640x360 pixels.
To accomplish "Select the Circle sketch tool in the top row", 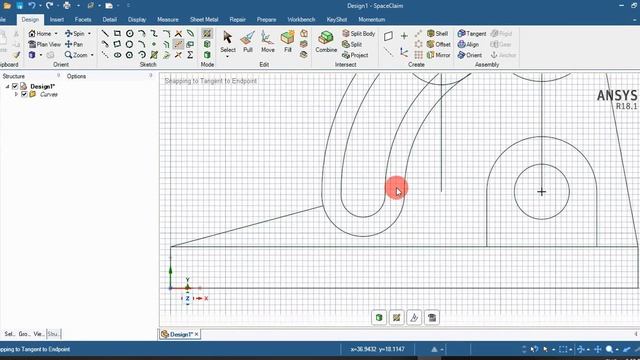I will 129,33.
